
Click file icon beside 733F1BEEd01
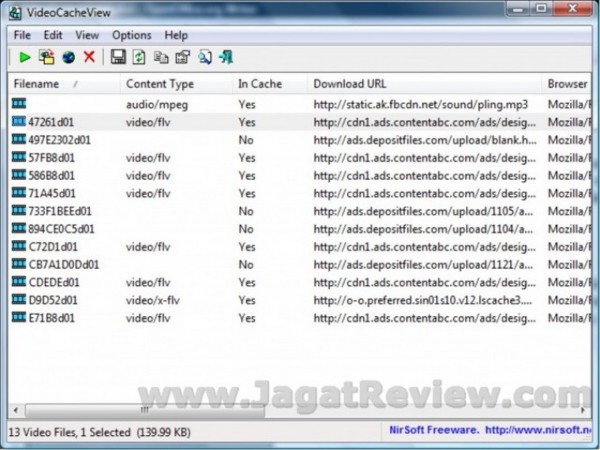click(19, 210)
